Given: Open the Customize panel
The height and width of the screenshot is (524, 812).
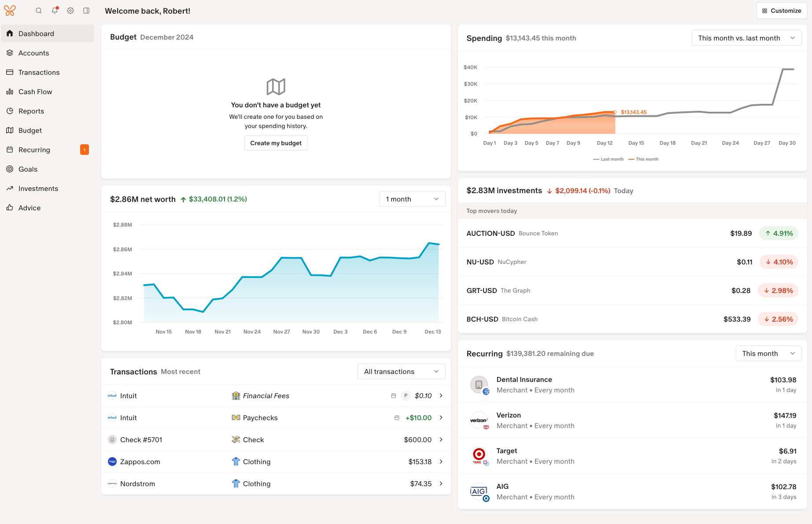Looking at the screenshot, I should 782,11.
